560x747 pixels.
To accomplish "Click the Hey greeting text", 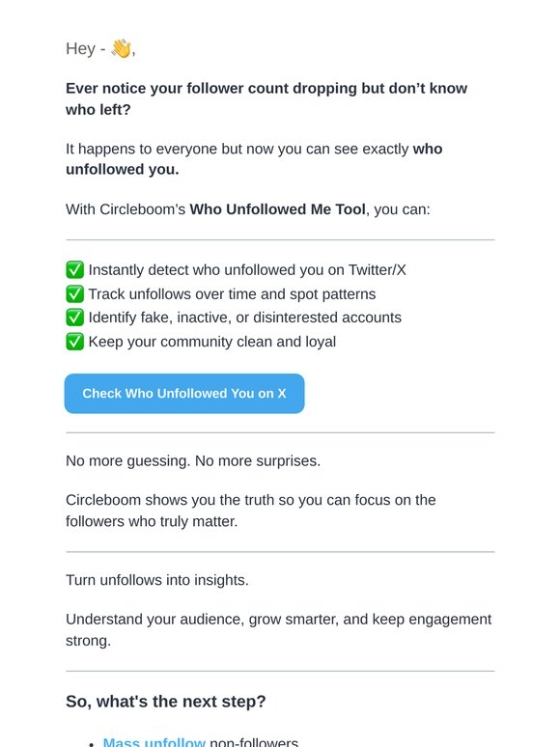I will (80, 48).
